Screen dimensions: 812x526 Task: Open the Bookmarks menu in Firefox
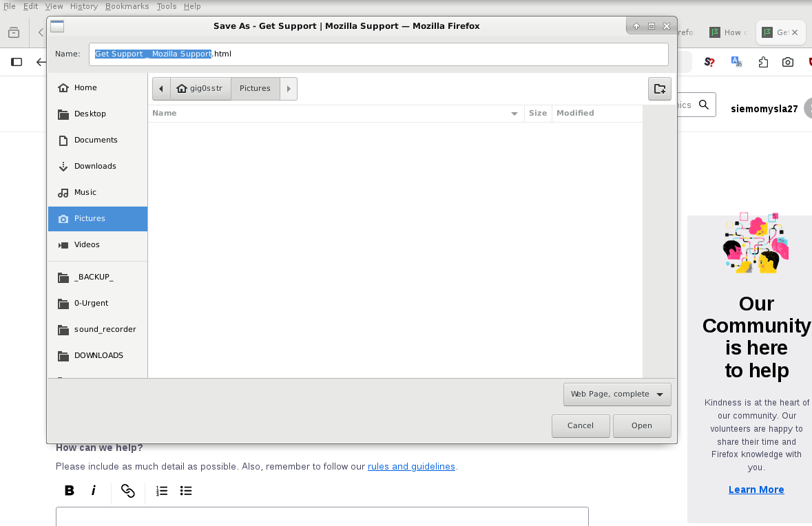127,6
